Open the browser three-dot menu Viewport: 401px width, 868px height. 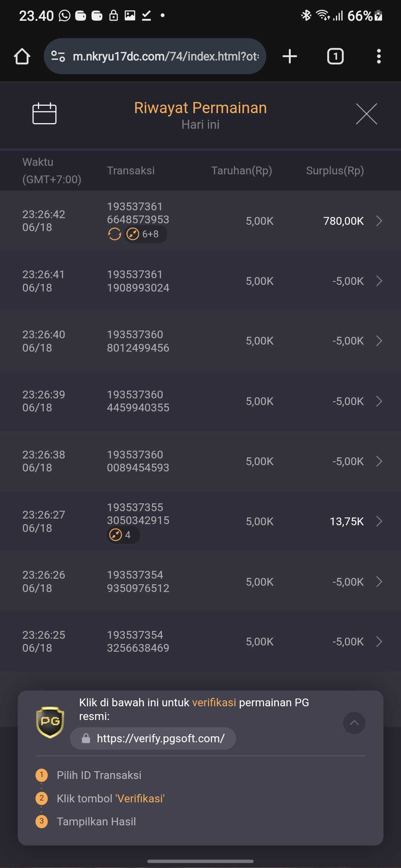(x=379, y=56)
